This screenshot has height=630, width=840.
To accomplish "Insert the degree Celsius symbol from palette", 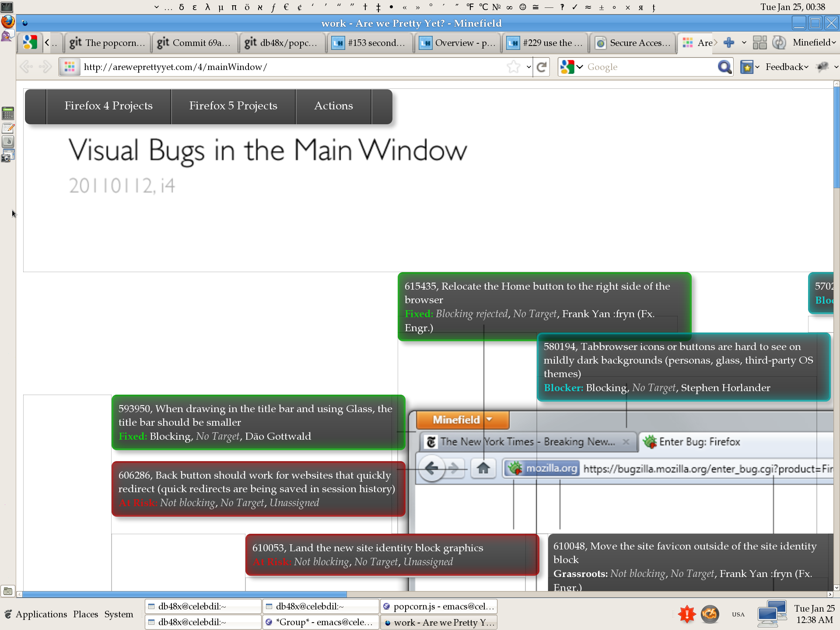I will pos(483,7).
